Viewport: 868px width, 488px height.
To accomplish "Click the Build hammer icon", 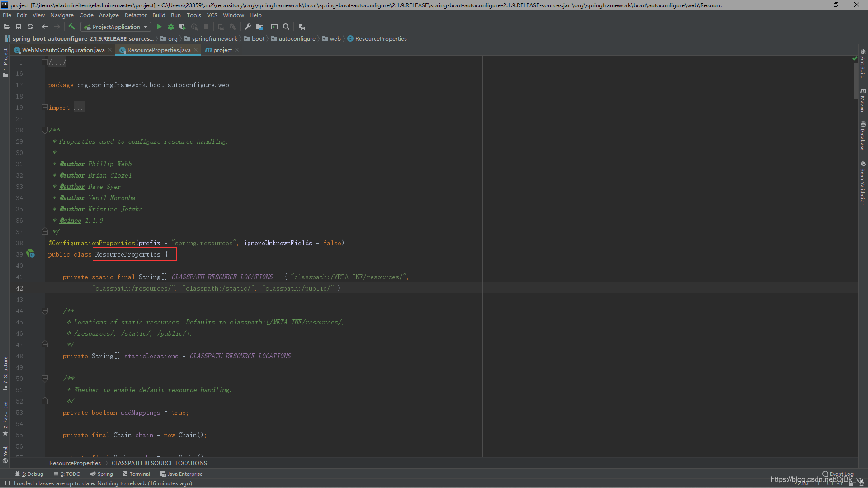I will pyautogui.click(x=71, y=27).
